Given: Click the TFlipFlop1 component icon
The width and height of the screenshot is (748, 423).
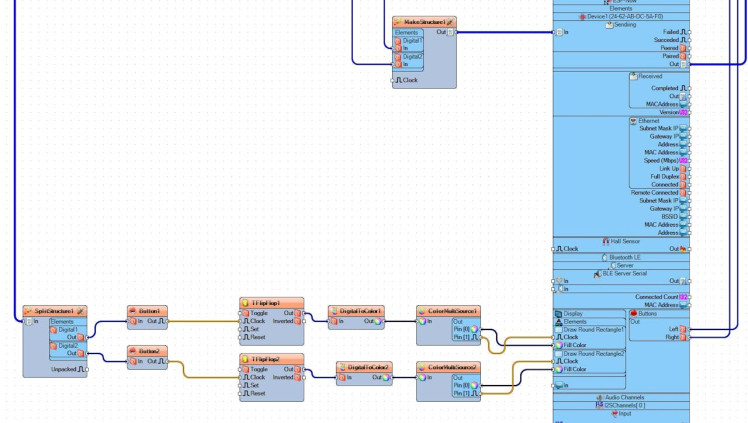Looking at the screenshot, I should click(246, 302).
